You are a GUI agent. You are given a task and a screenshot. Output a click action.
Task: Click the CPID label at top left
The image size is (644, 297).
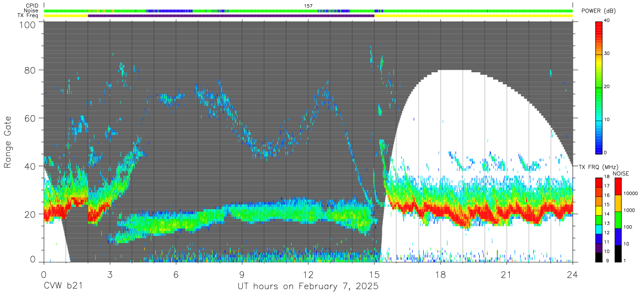pos(32,6)
